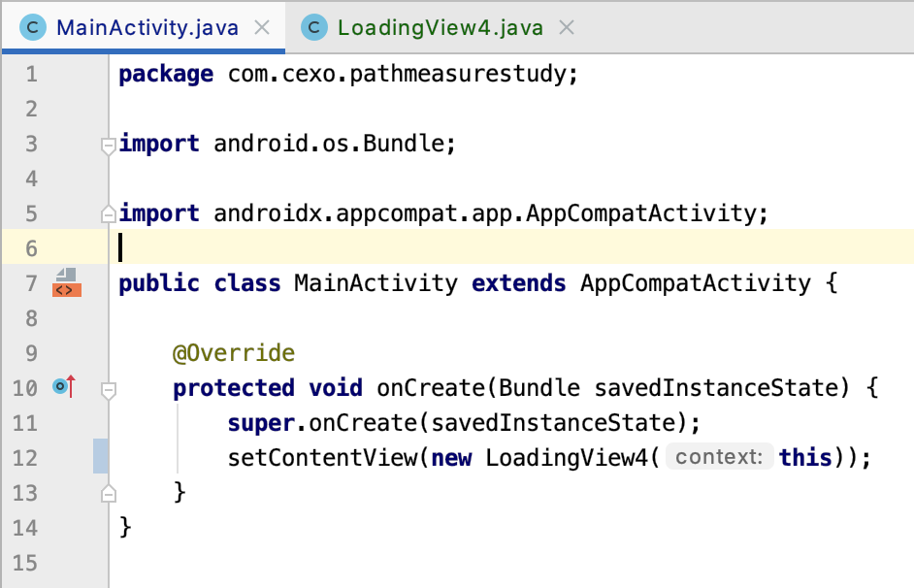Collapse the import block at line 3
Image resolution: width=914 pixels, height=588 pixels.
[108, 146]
